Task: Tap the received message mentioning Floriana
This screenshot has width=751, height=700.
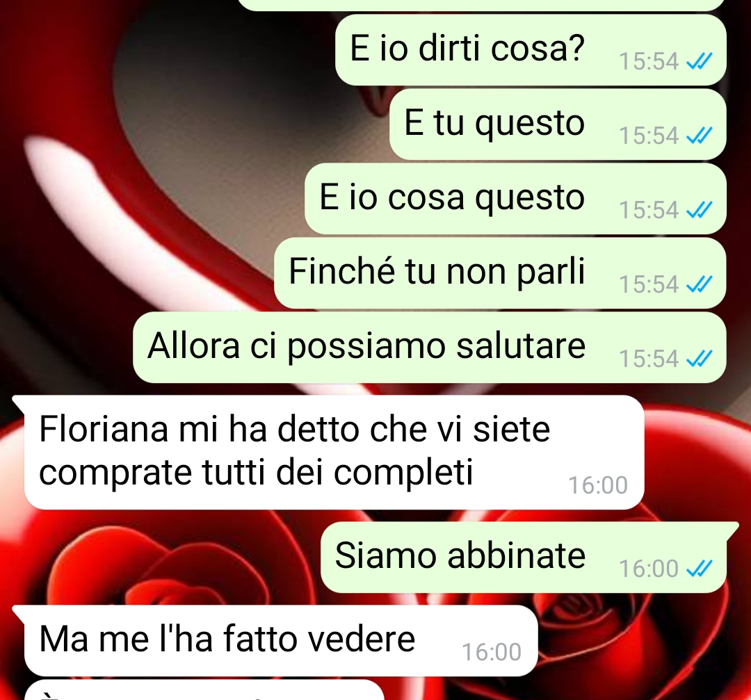Action: [334, 453]
